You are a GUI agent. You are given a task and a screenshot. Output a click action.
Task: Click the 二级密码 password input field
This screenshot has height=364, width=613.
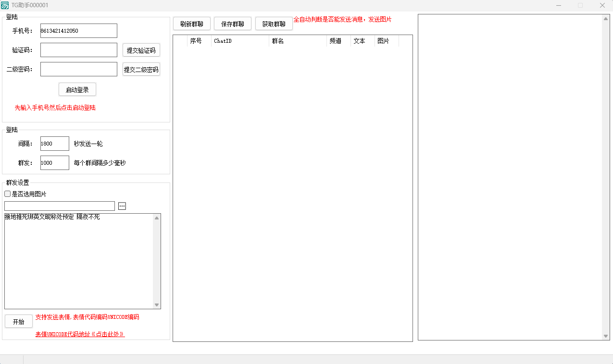pos(79,69)
